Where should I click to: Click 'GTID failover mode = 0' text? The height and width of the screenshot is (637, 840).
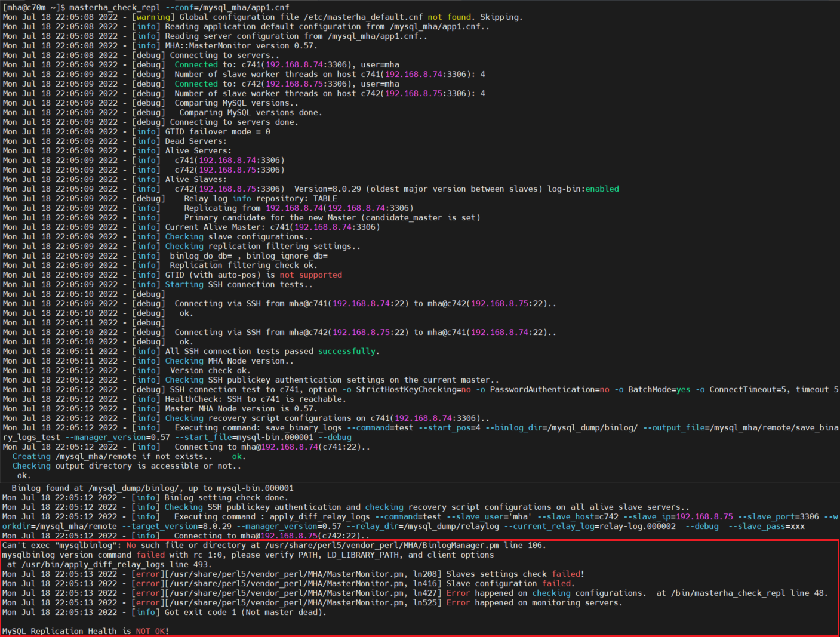[x=217, y=131]
